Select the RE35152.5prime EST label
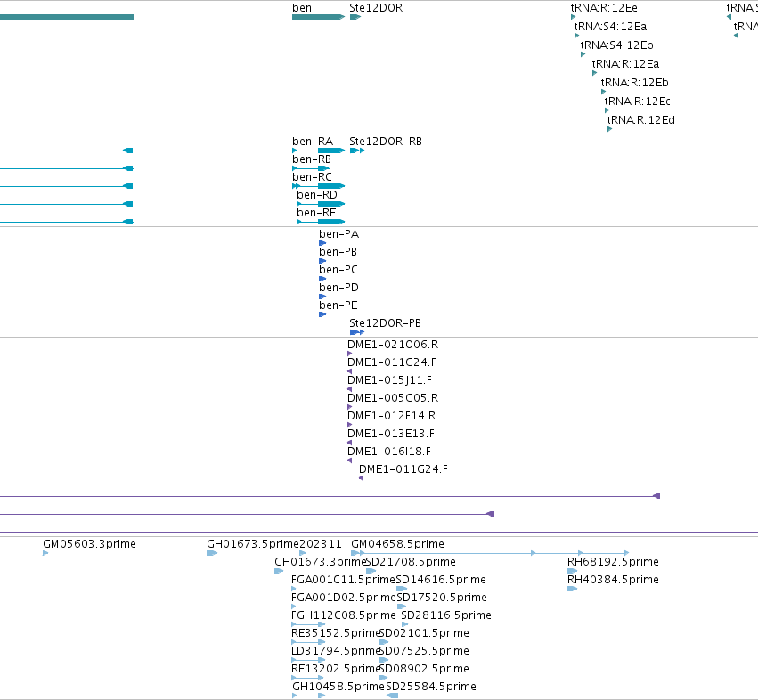 pos(336,633)
